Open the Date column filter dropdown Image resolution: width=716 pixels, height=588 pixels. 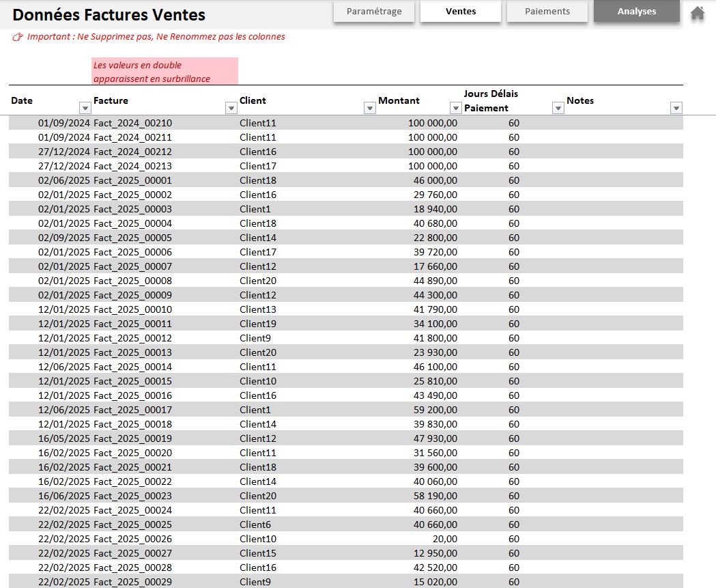coord(85,108)
